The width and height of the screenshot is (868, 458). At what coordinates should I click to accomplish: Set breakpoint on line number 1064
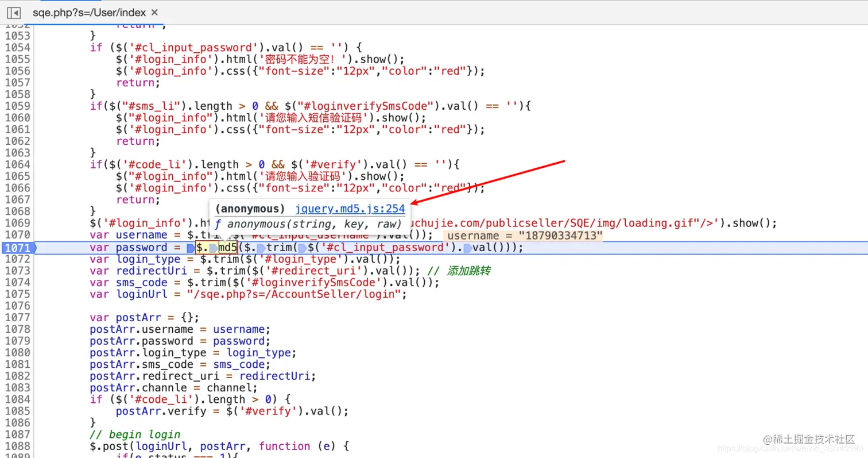click(x=17, y=165)
